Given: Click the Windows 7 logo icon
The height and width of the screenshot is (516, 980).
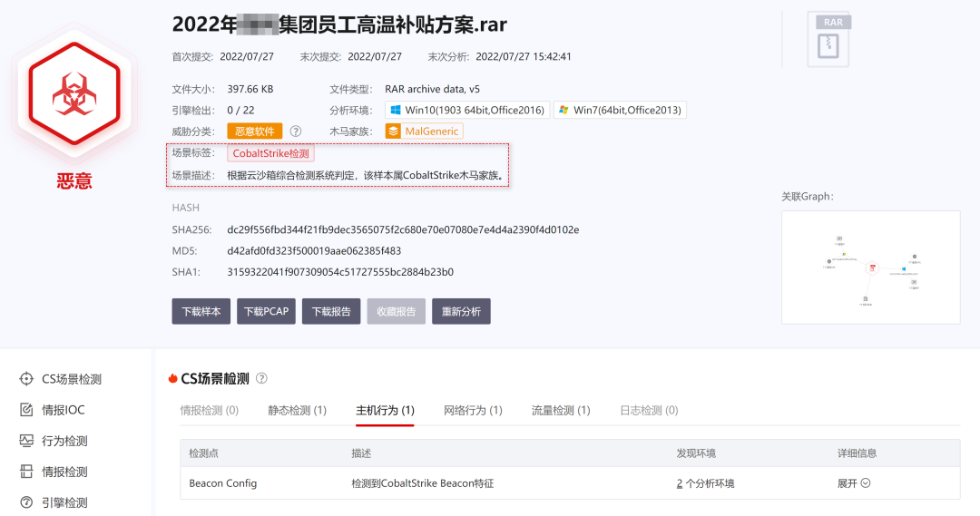Looking at the screenshot, I should pos(563,110).
